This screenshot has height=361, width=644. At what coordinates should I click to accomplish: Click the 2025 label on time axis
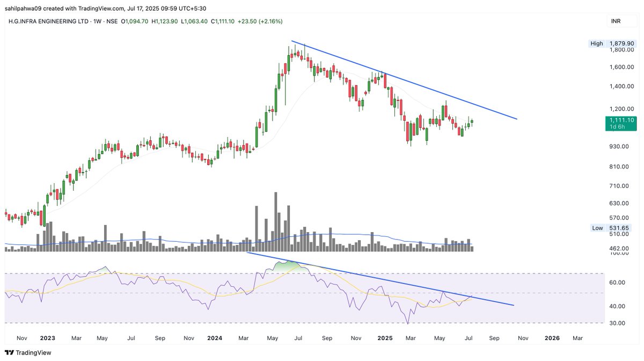point(384,338)
